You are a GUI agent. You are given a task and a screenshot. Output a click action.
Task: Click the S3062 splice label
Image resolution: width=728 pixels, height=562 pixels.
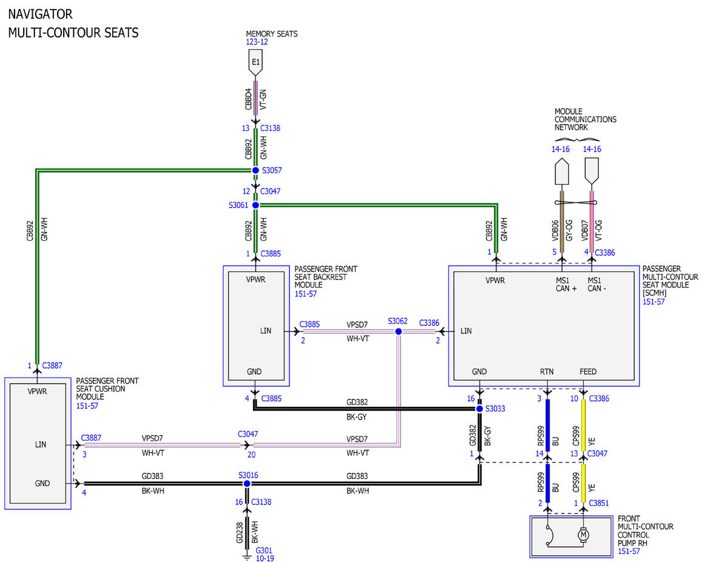pyautogui.click(x=398, y=320)
